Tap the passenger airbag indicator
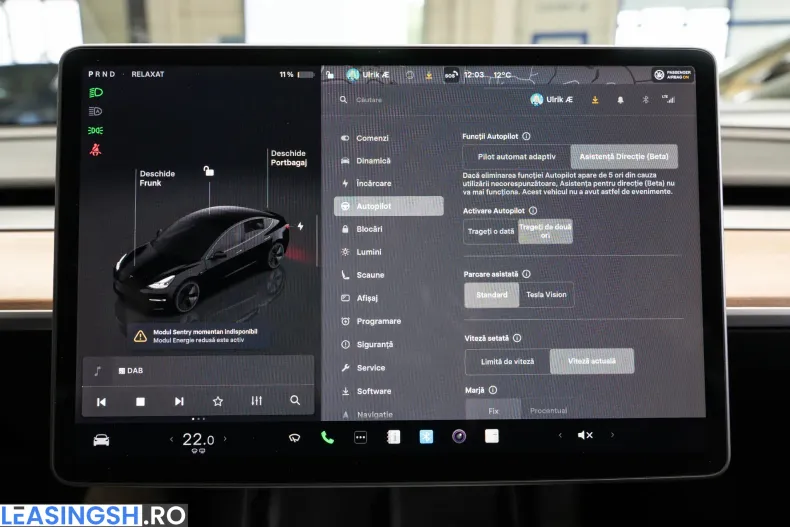This screenshot has width=790, height=527. [x=672, y=75]
